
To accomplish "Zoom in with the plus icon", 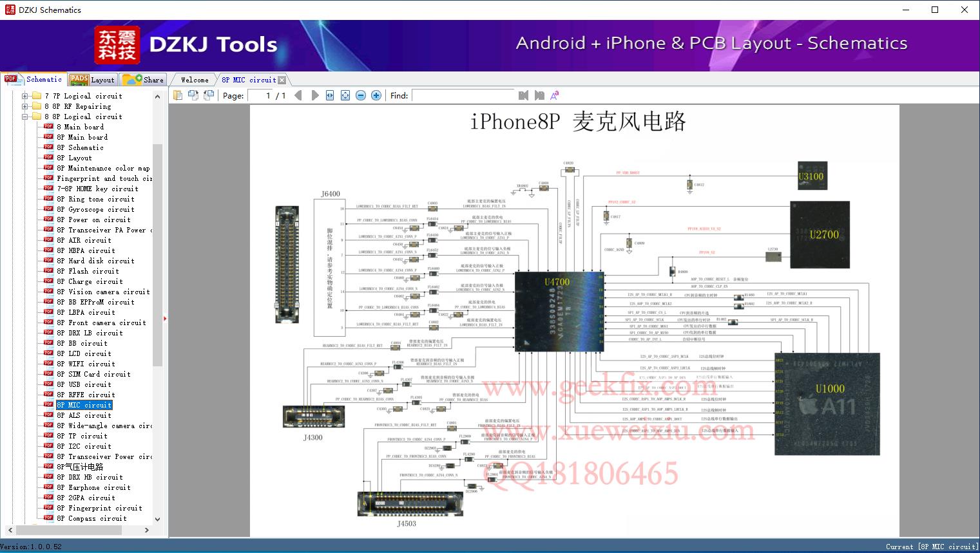I will (x=376, y=95).
